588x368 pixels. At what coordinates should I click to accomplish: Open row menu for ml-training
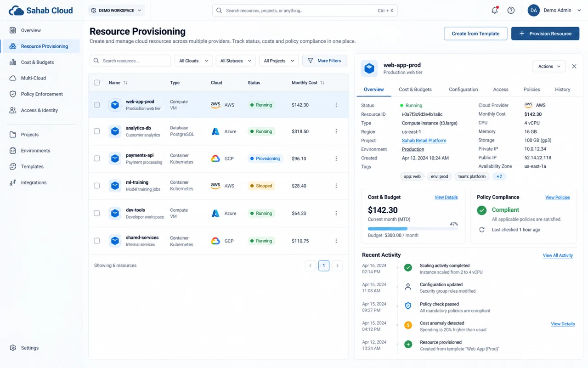(336, 186)
